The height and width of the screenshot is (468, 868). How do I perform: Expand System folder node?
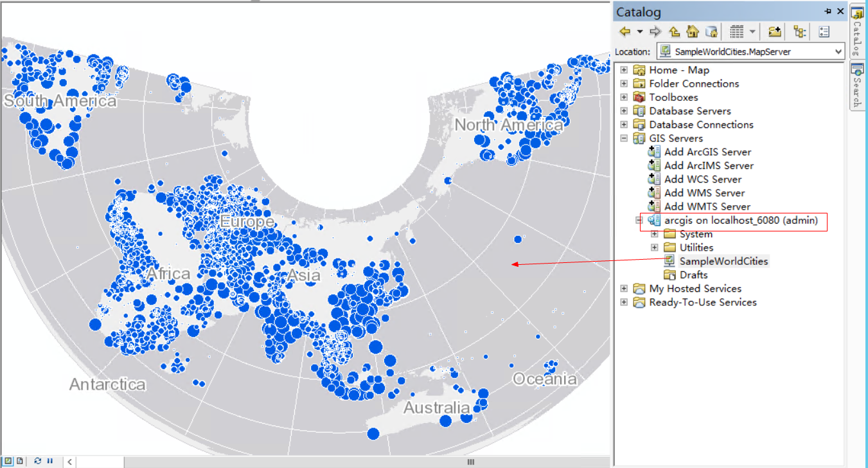655,234
